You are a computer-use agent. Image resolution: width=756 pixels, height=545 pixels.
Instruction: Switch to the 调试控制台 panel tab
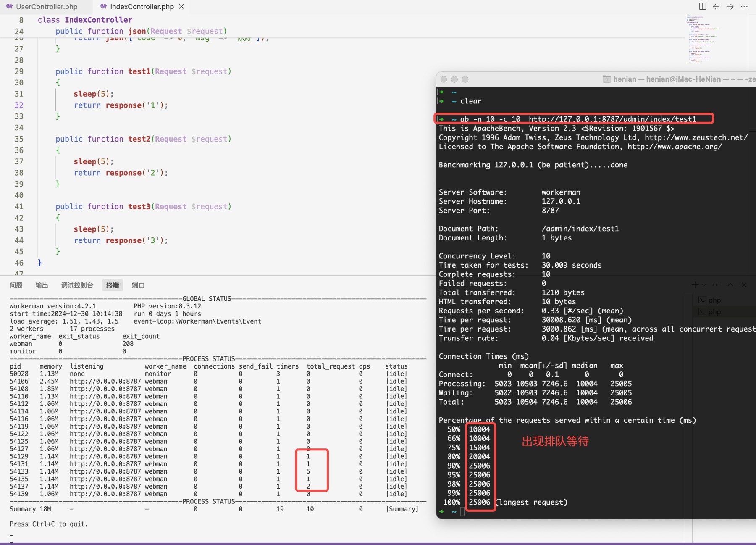[77, 285]
